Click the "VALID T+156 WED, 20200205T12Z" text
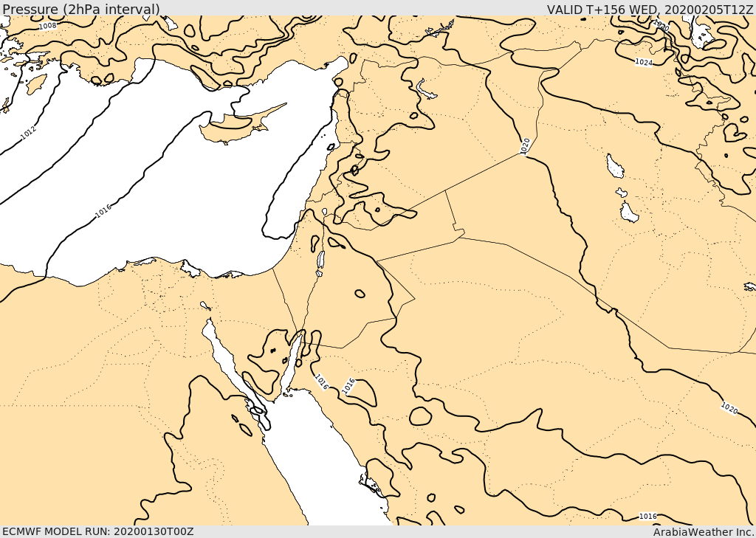Screen dimensions: 756x538 [x=650, y=9]
